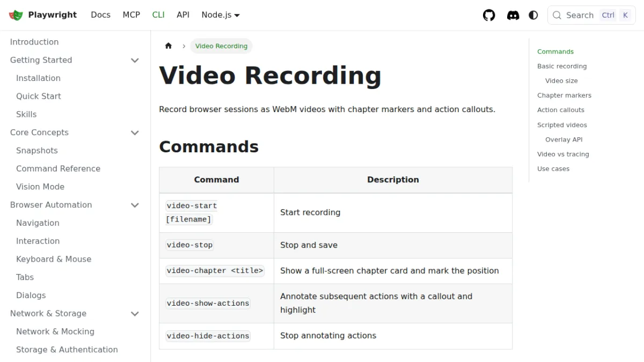This screenshot has height=362, width=644.
Task: Open Command Reference page
Action: pos(58,169)
